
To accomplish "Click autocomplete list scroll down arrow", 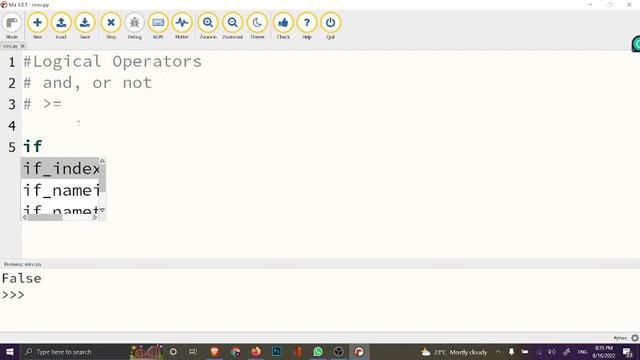I will (x=102, y=210).
